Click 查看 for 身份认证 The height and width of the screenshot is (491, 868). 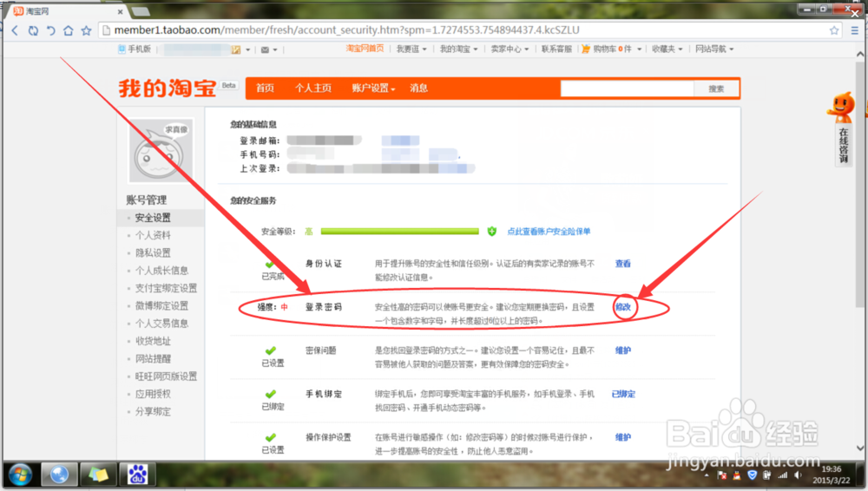pyautogui.click(x=622, y=264)
